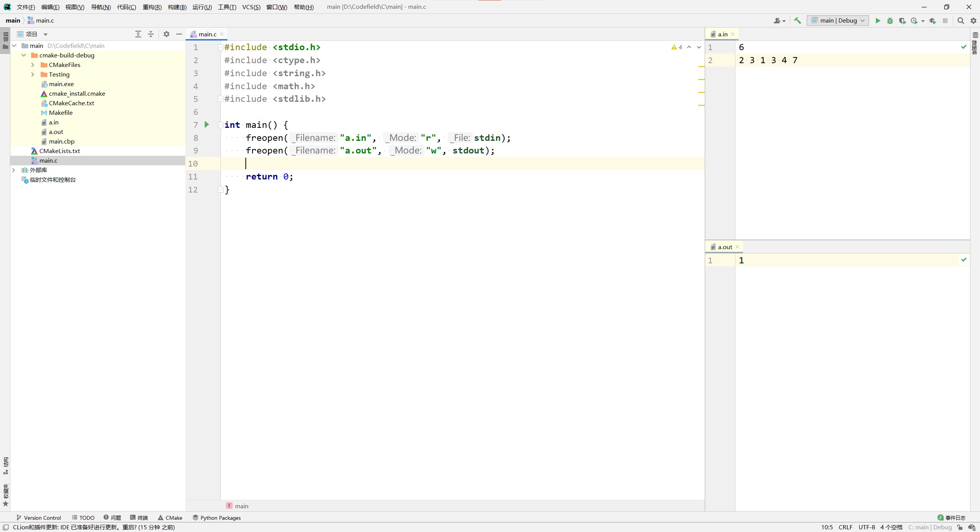The image size is (980, 532).
Task: Build project with the hammer icon
Action: (x=797, y=21)
